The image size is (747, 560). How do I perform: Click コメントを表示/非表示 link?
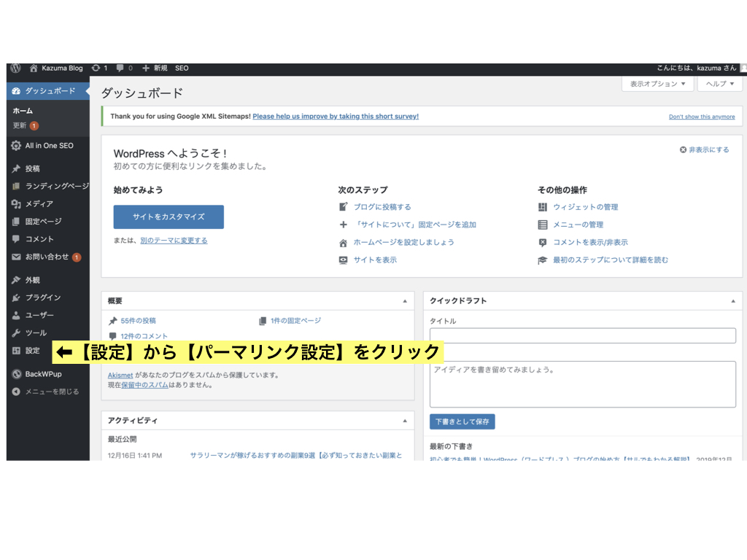[590, 242]
